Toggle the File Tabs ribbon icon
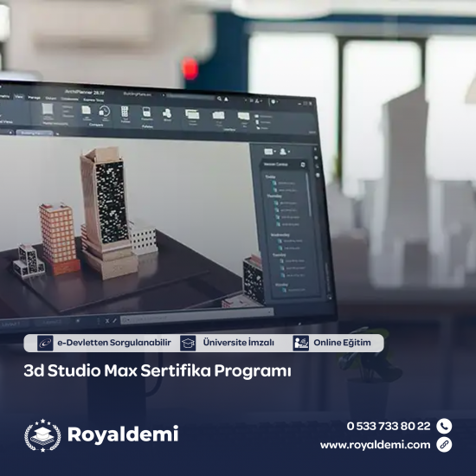Screen dimensions: 476x476 pos(219,115)
